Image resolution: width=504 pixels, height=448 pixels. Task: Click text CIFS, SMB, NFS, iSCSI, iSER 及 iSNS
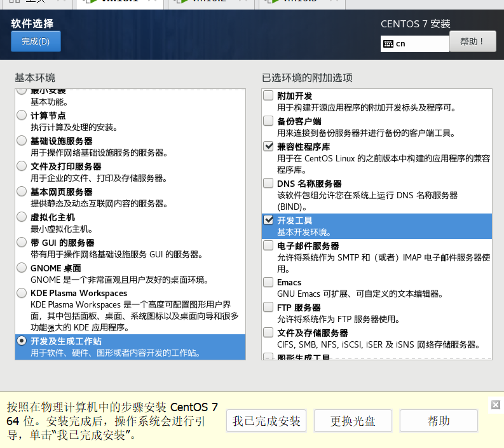tap(346, 344)
